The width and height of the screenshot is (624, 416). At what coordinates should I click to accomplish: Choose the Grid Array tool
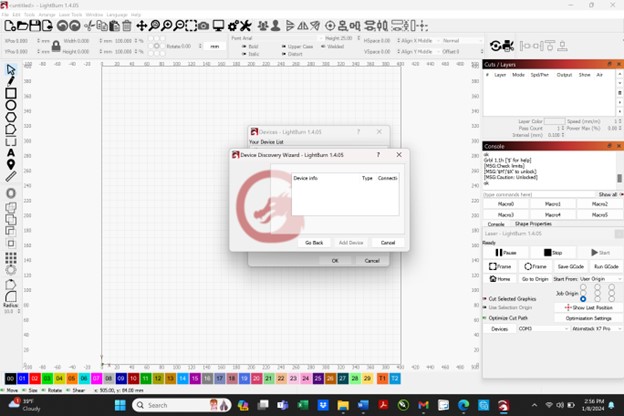(x=11, y=258)
